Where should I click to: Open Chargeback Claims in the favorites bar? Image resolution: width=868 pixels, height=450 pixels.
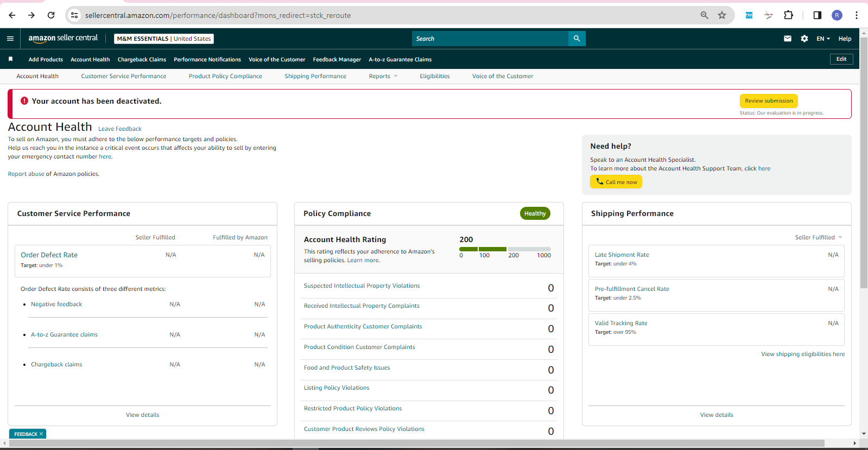pyautogui.click(x=142, y=60)
